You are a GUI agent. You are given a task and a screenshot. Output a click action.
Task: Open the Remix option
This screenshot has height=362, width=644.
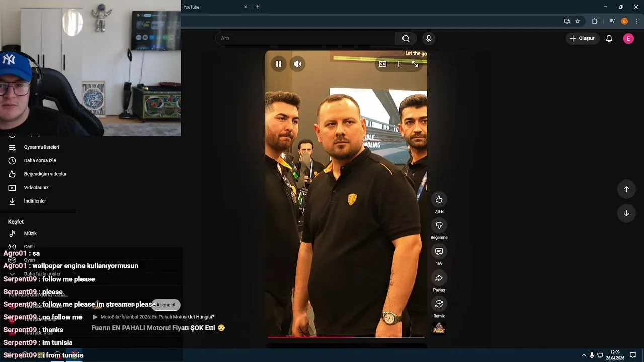pyautogui.click(x=439, y=304)
